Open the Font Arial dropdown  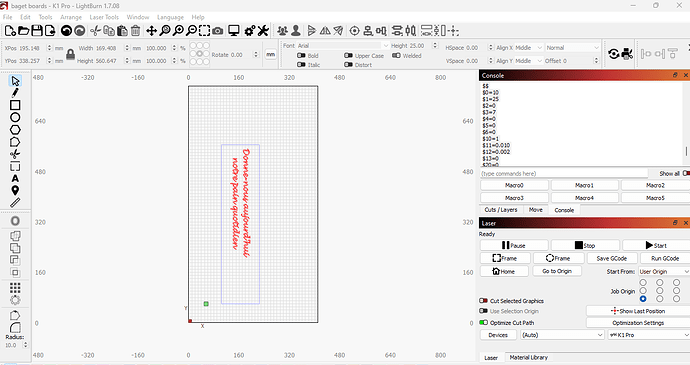tap(343, 45)
